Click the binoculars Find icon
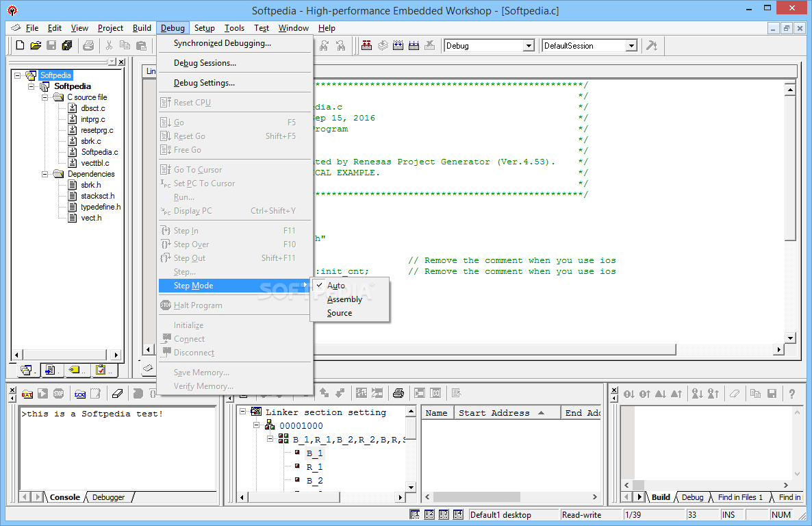This screenshot has height=526, width=812. [x=324, y=46]
